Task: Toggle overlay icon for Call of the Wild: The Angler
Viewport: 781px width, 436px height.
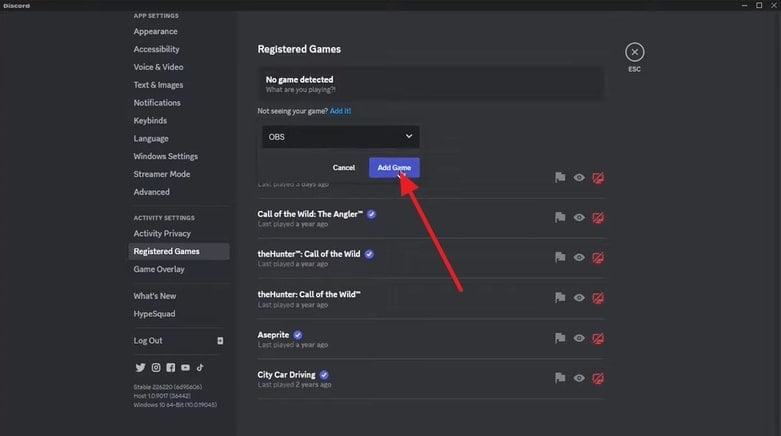Action: pyautogui.click(x=598, y=218)
